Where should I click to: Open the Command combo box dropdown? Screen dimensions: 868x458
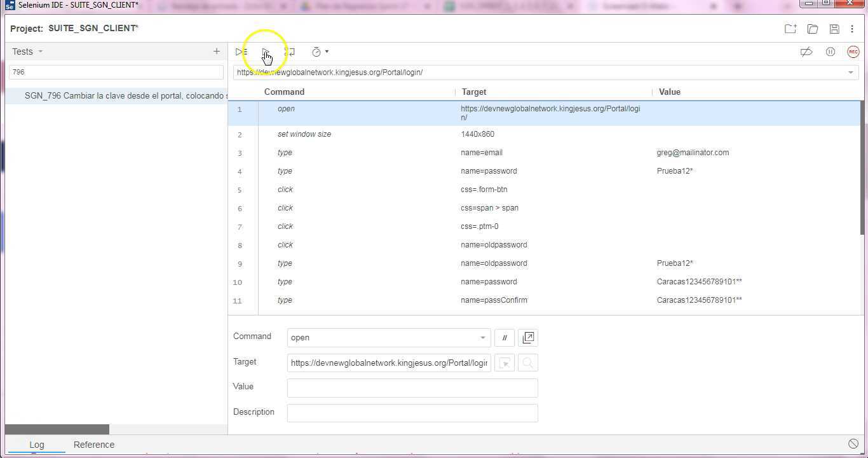click(482, 338)
